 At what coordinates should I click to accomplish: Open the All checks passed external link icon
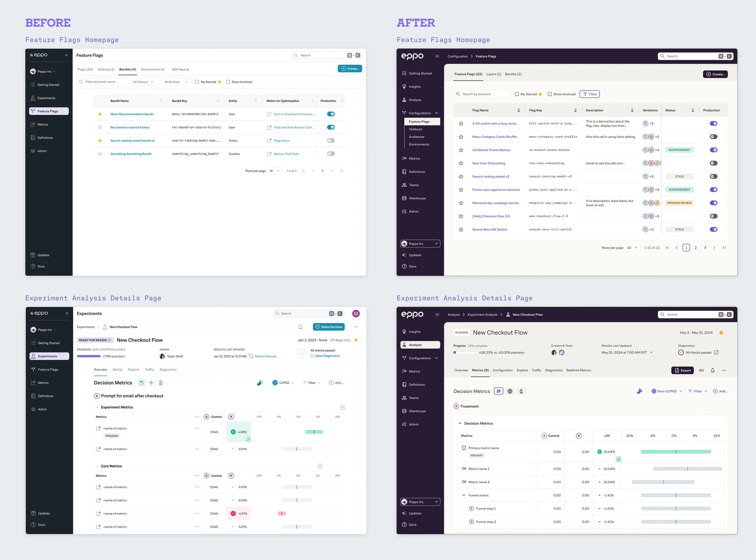[716, 353]
